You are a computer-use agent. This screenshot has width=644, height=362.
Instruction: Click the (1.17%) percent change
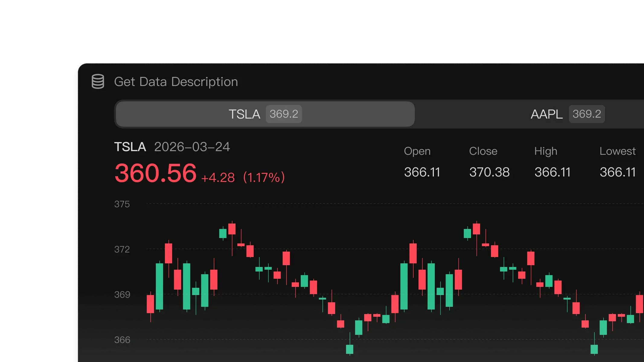[264, 177]
